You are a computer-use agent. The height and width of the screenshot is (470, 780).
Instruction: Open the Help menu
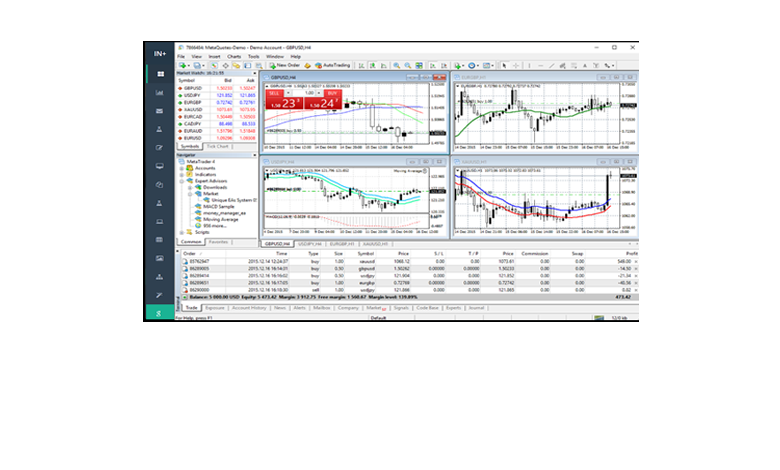click(x=295, y=57)
